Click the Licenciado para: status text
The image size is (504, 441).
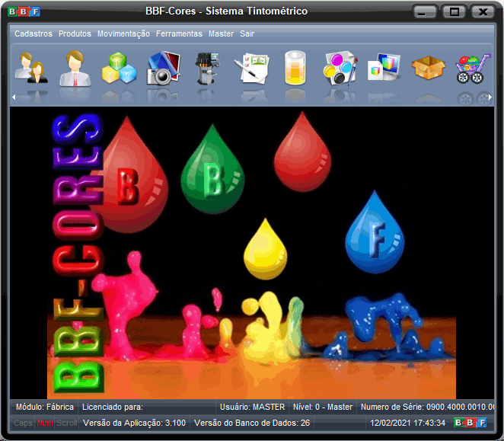[x=113, y=407]
